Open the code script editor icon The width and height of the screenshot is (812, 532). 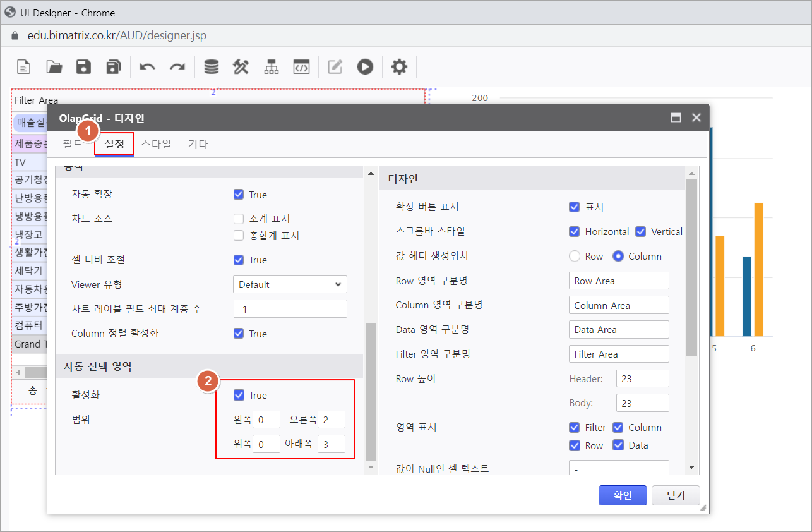(x=301, y=66)
